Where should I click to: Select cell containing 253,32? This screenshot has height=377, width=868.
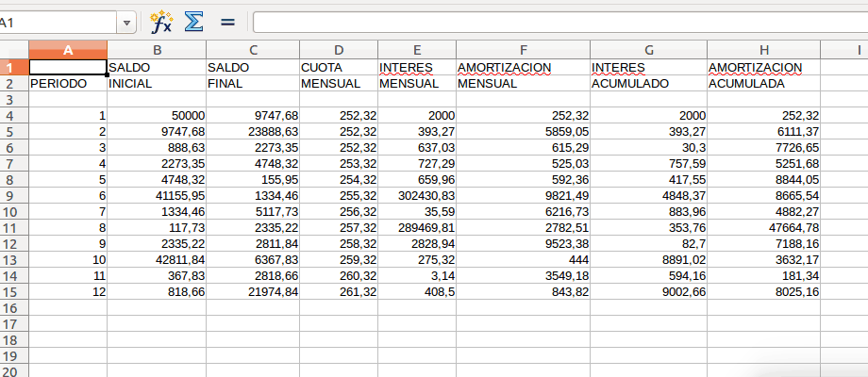pyautogui.click(x=339, y=164)
